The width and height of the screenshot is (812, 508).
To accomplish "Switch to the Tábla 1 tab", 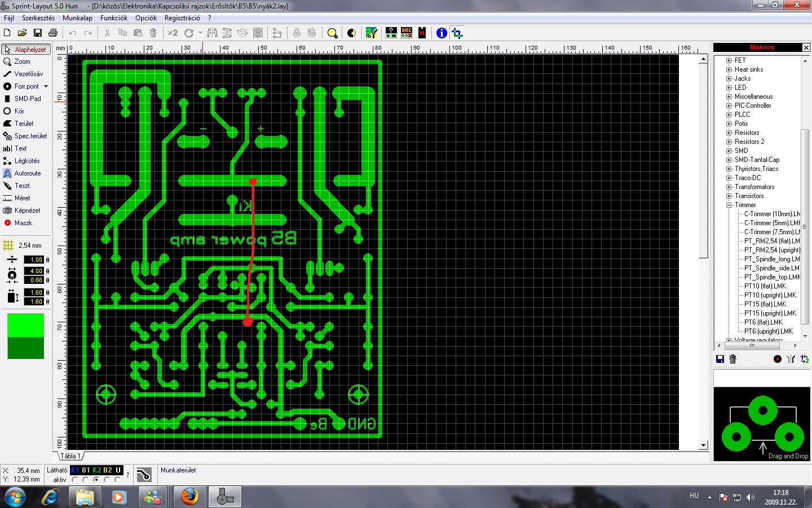I will [70, 456].
